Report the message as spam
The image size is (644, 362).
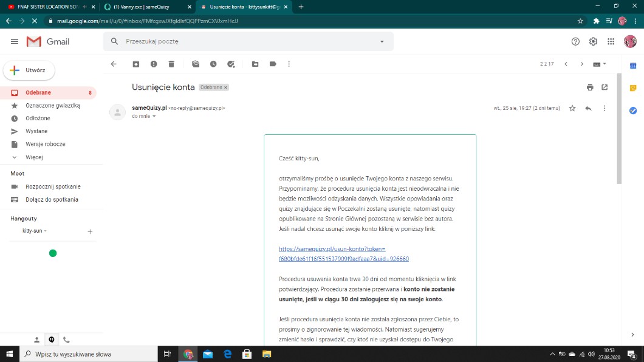click(154, 64)
